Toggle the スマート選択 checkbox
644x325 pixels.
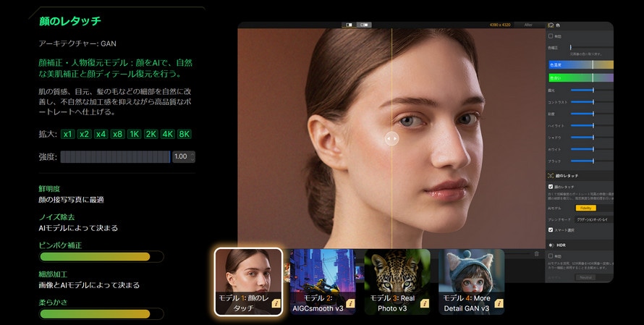pos(551,230)
